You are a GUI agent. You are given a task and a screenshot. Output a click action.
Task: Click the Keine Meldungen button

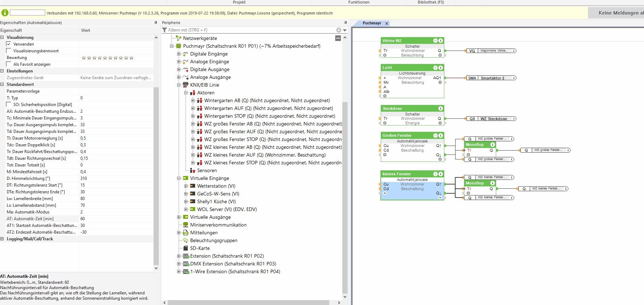click(x=618, y=13)
